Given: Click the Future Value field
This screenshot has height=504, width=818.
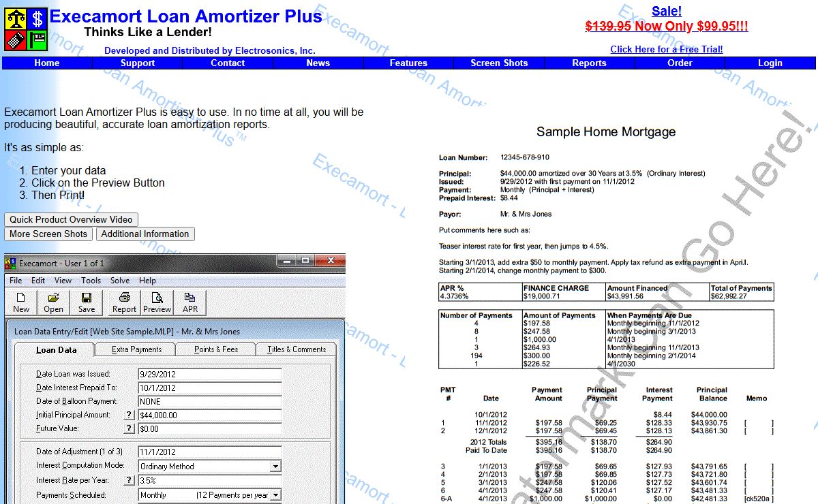Looking at the screenshot, I should [209, 428].
